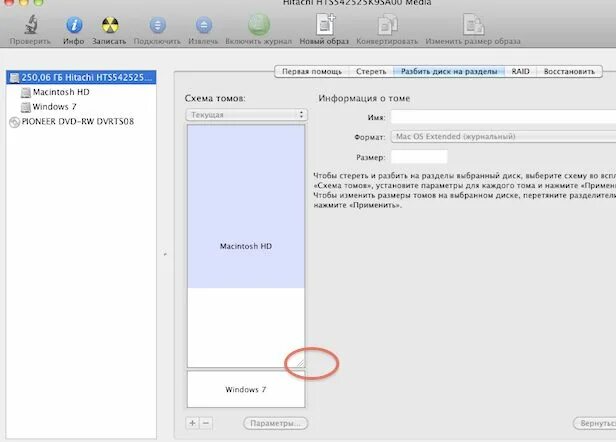Image resolution: width=616 pixels, height=442 pixels.
Task: Select Windows 7 partition in layout map
Action: pyautogui.click(x=246, y=389)
